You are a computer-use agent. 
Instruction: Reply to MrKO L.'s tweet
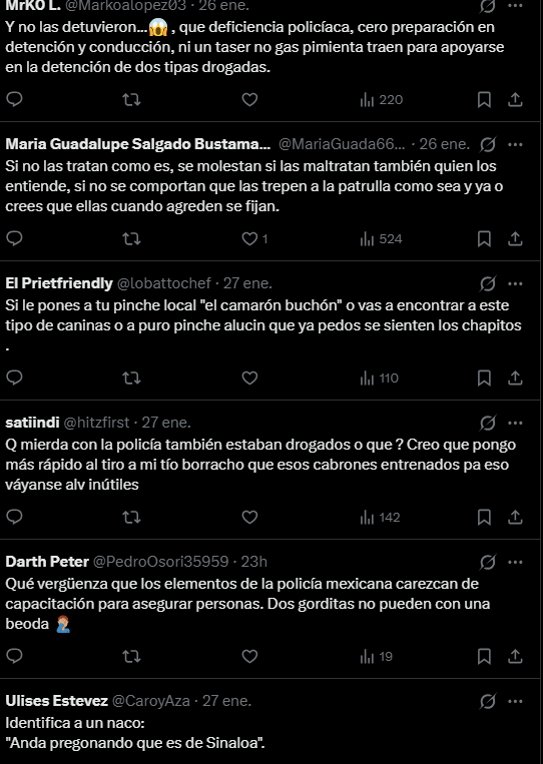(15, 100)
